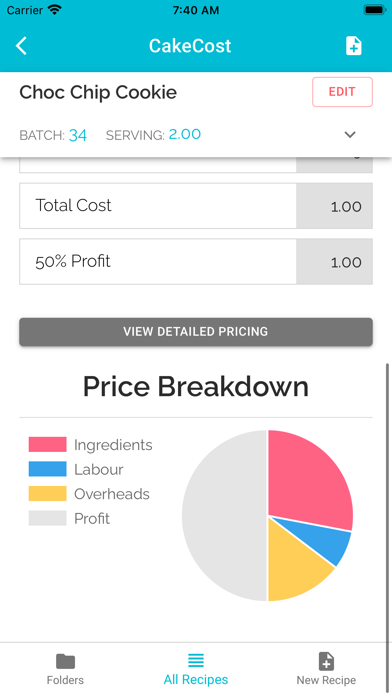Screen dimensions: 392x696
Task: Select the pink Ingredients pie slice
Action: (306, 477)
